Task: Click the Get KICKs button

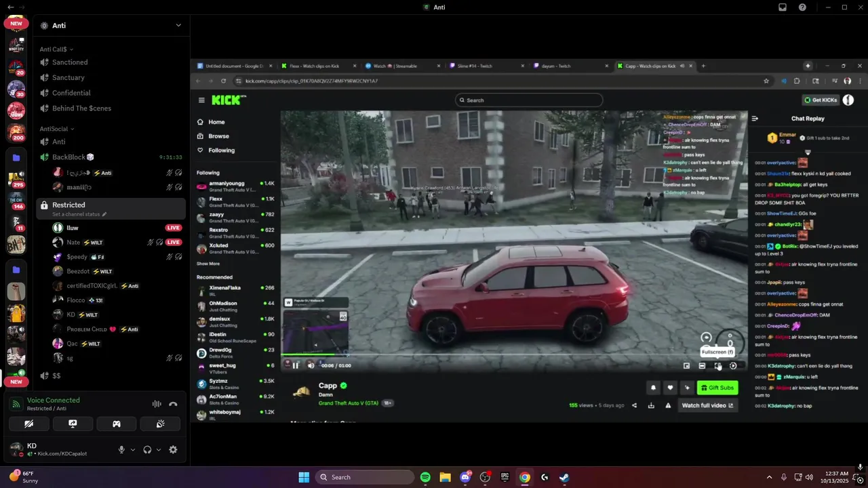Action: pyautogui.click(x=821, y=100)
